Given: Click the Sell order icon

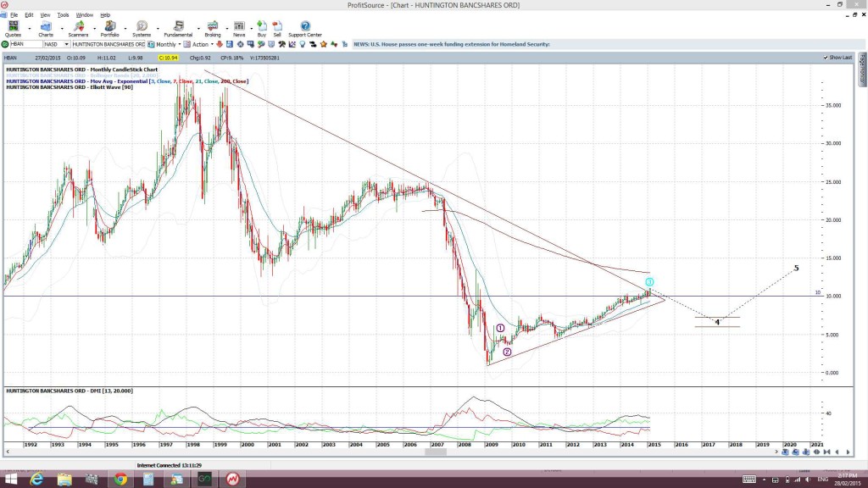Looking at the screenshot, I should pyautogui.click(x=277, y=29).
